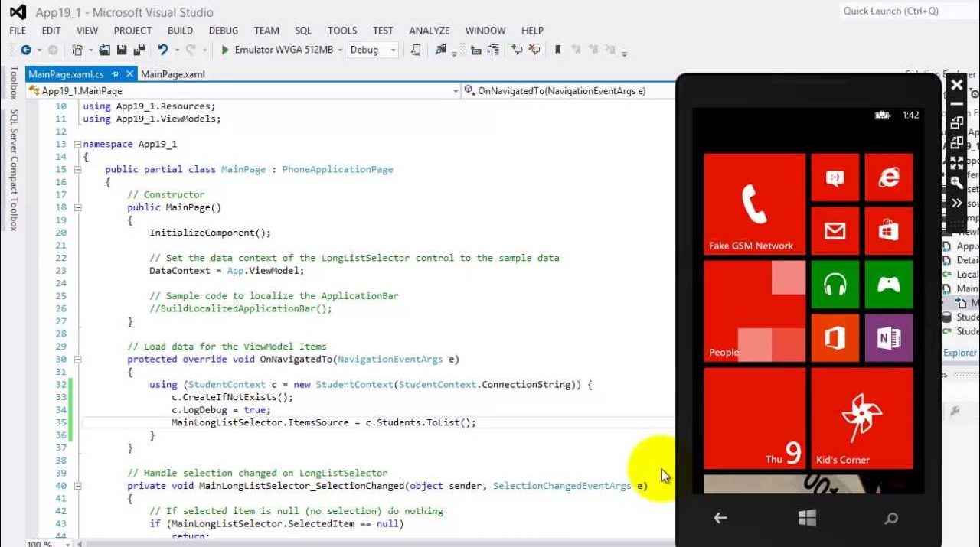Viewport: 980px width, 547px height.
Task: Tap the OneNote tile on the phone
Action: (x=888, y=337)
